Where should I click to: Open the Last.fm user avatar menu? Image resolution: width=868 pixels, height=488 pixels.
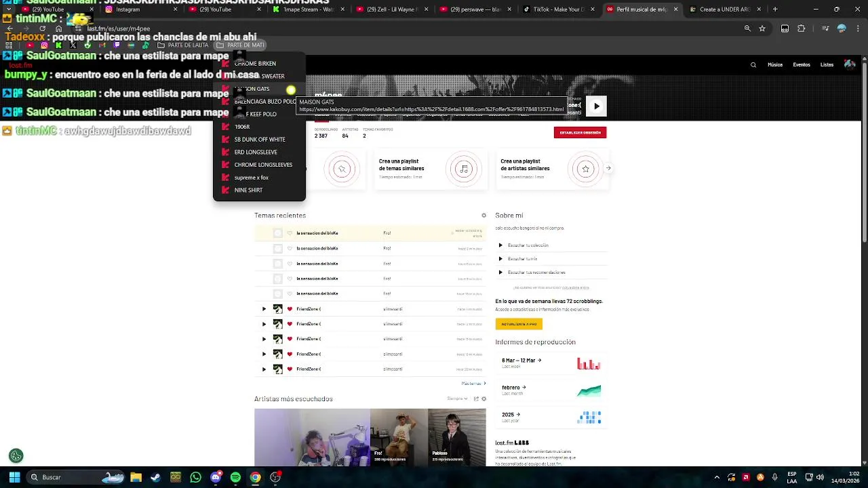[x=850, y=65]
